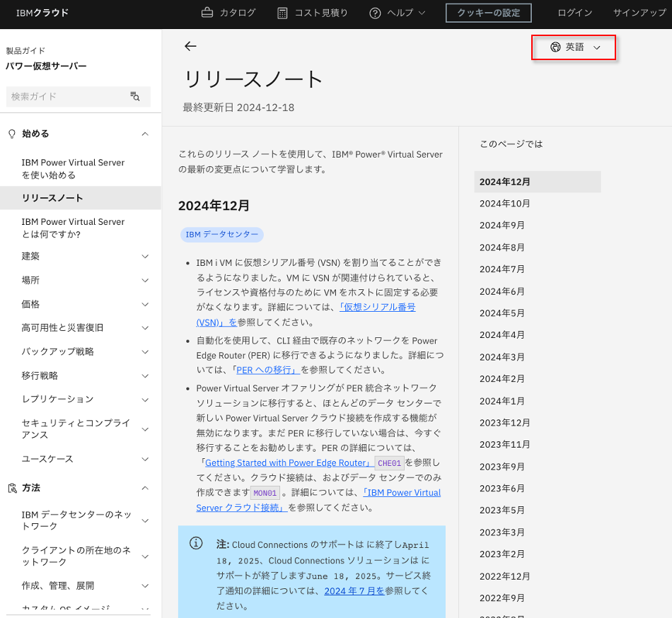This screenshot has height=618, width=672.
Task: Click the globe language icon
Action: 555,47
